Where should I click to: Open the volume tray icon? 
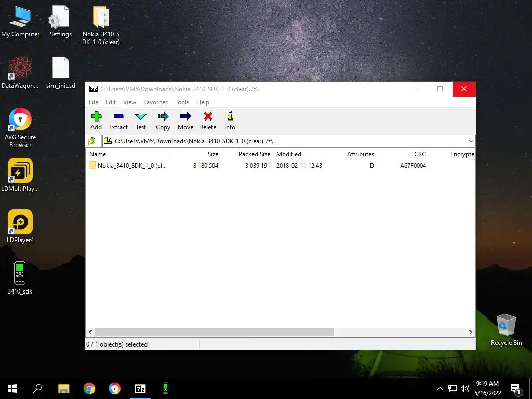465,389
